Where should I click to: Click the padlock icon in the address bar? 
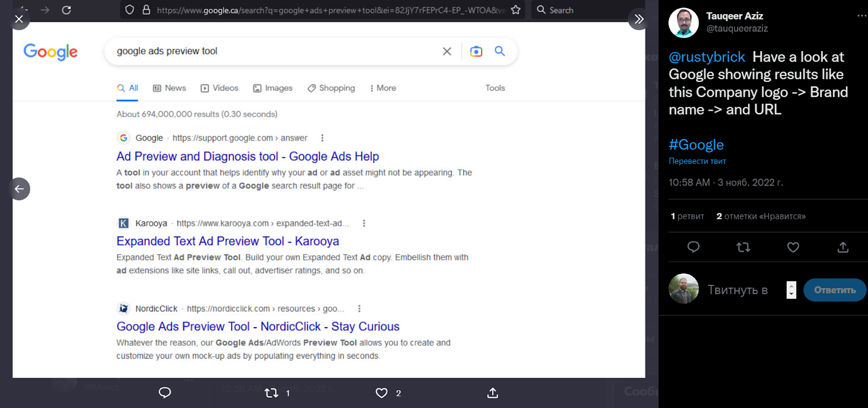(x=146, y=10)
